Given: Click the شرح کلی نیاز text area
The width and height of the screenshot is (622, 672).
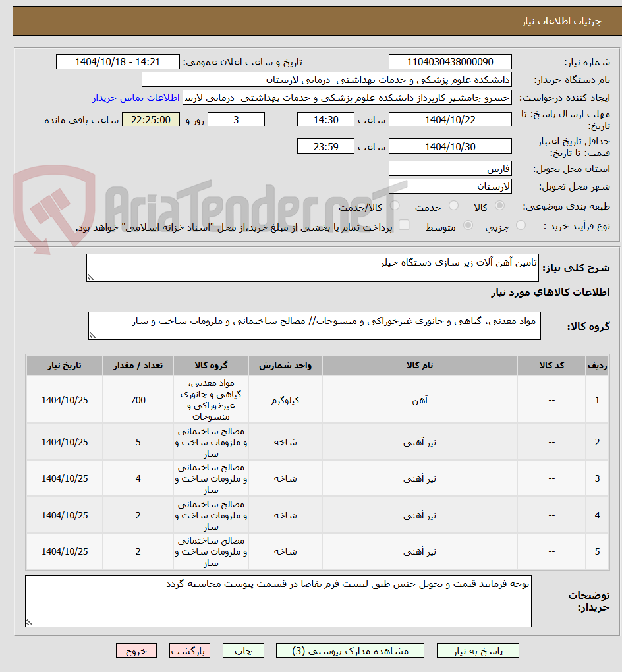Looking at the screenshot, I should (x=312, y=268).
